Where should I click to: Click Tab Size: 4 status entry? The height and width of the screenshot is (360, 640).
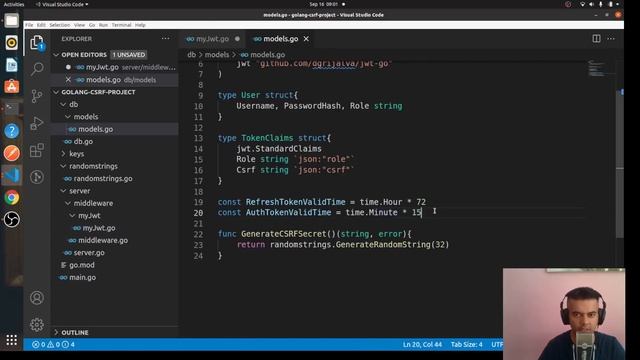[466, 344]
